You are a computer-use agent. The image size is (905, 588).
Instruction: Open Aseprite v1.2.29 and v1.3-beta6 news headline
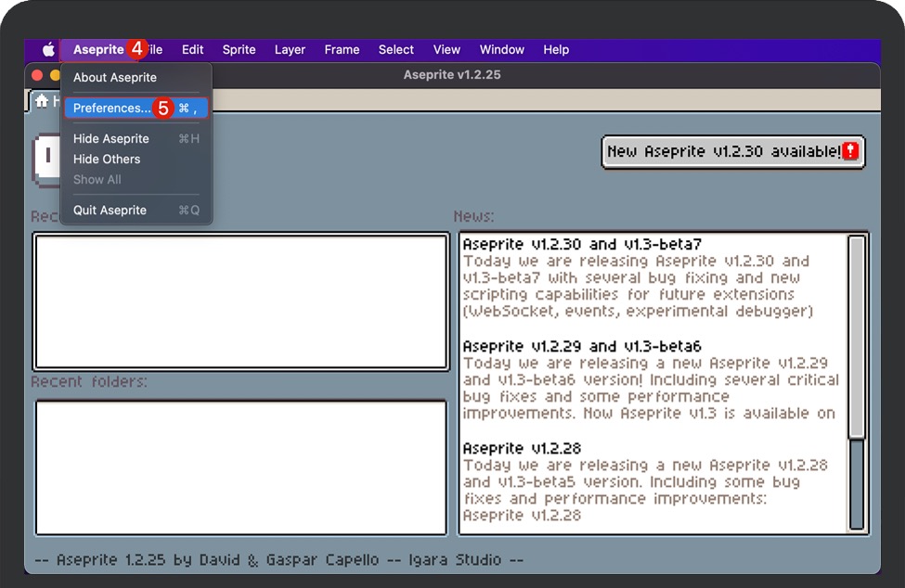(x=582, y=346)
